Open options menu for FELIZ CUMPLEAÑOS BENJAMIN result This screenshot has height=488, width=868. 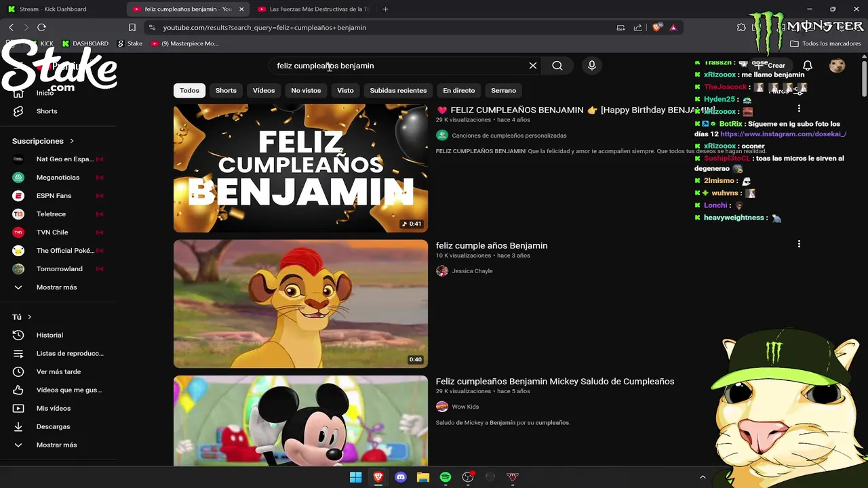pos(799,108)
